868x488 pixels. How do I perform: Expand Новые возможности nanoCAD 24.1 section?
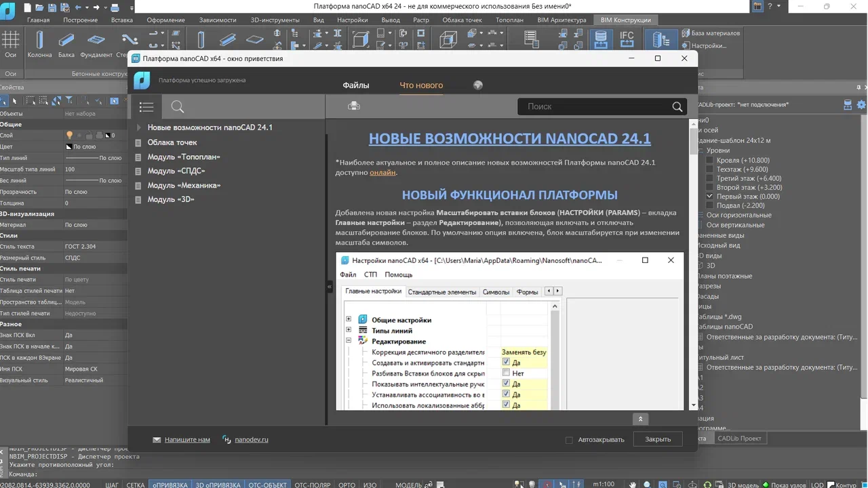click(x=138, y=127)
